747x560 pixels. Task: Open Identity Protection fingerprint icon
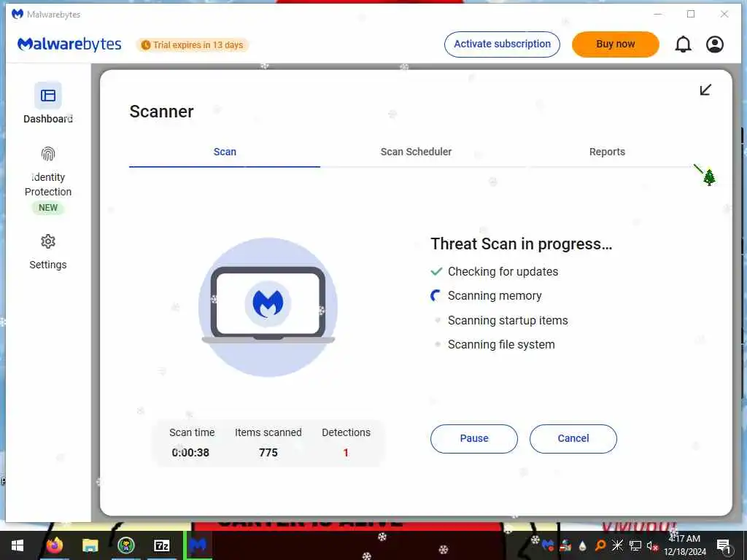coord(48,155)
